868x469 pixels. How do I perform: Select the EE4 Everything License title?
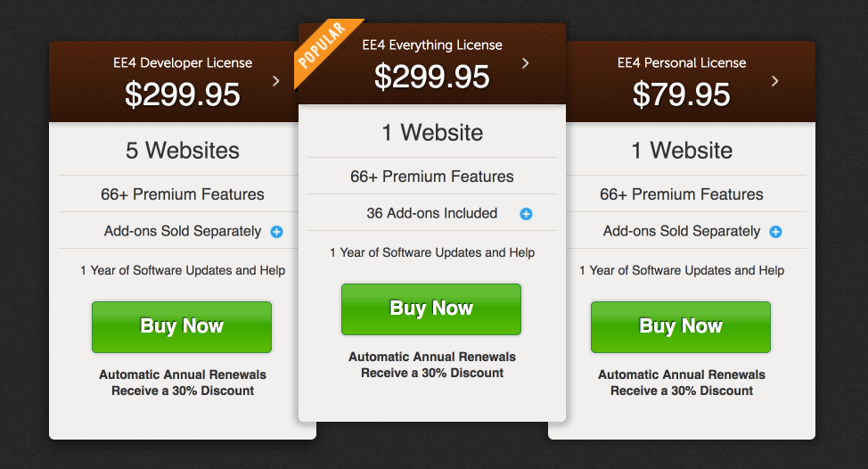[x=432, y=45]
